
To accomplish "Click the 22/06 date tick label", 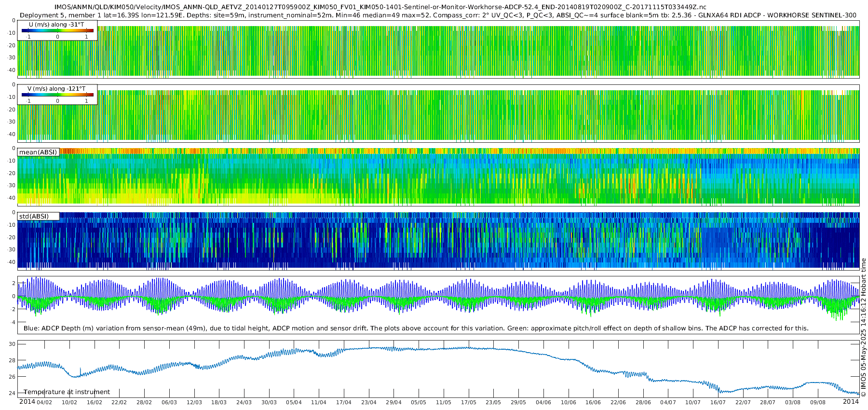I will (618, 402).
